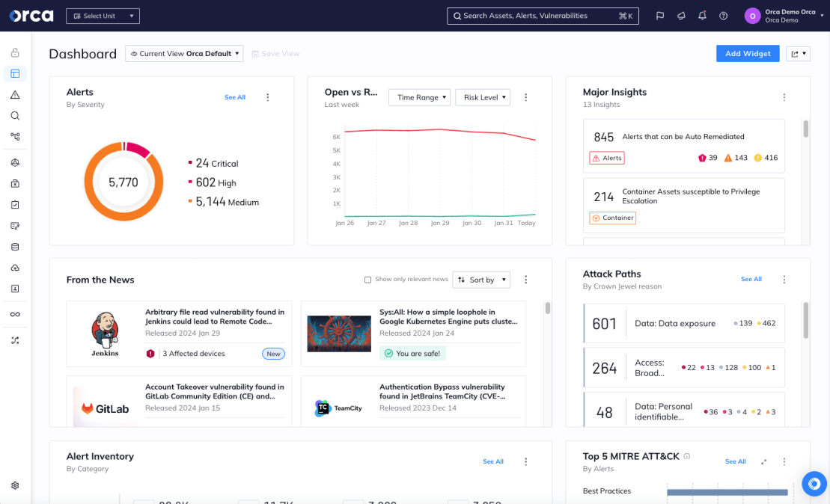
Task: Click the user avatar circle
Action: tap(752, 16)
